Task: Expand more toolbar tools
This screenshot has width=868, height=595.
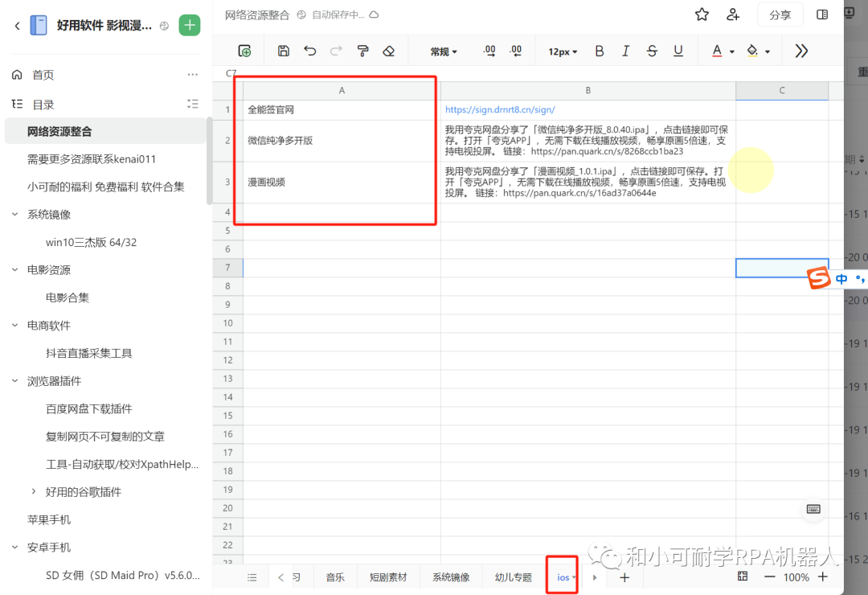Action: [801, 51]
